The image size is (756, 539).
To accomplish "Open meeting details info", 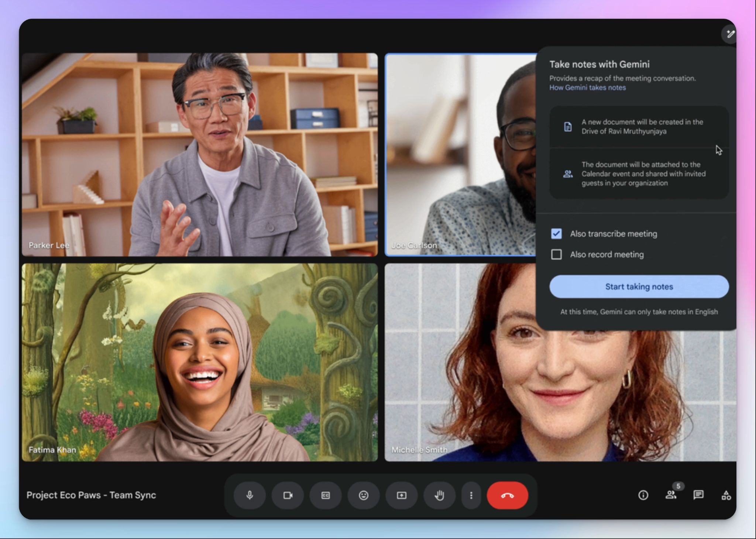I will [643, 495].
